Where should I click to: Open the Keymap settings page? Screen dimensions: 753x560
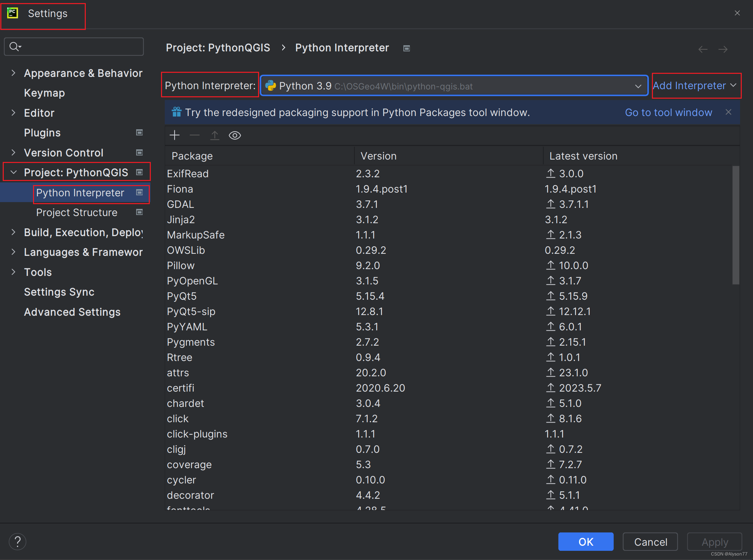click(44, 93)
